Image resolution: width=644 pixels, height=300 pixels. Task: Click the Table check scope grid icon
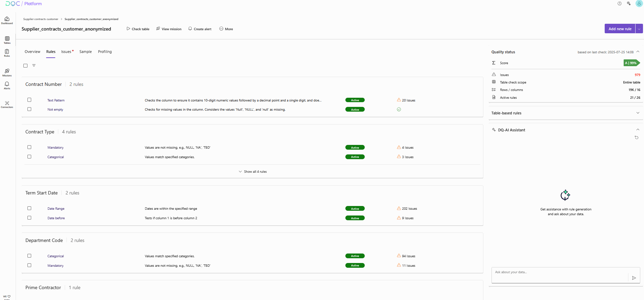(494, 82)
